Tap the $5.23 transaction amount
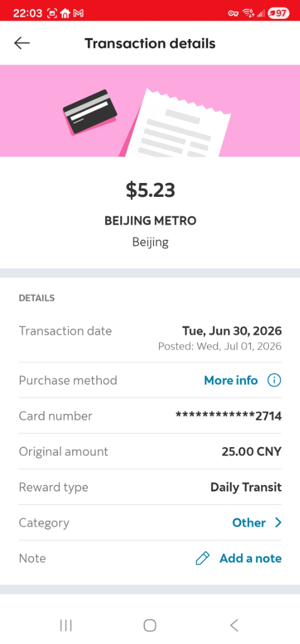300x644 pixels. pos(150,190)
